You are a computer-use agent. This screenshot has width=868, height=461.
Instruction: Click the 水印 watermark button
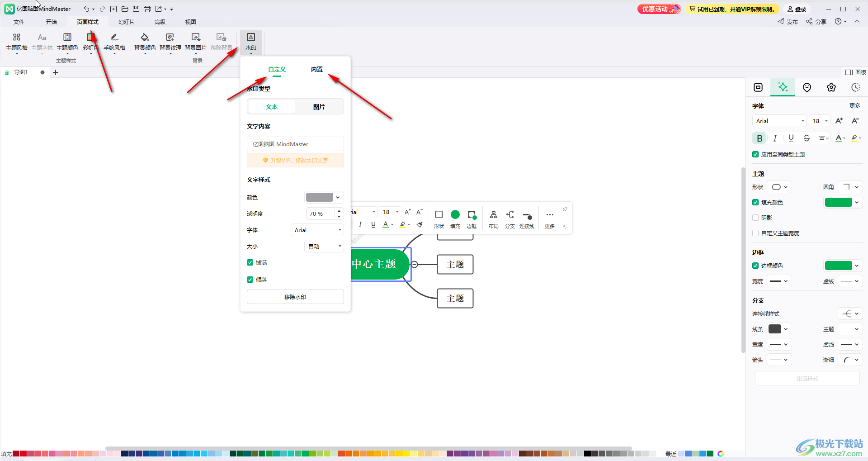(x=251, y=42)
